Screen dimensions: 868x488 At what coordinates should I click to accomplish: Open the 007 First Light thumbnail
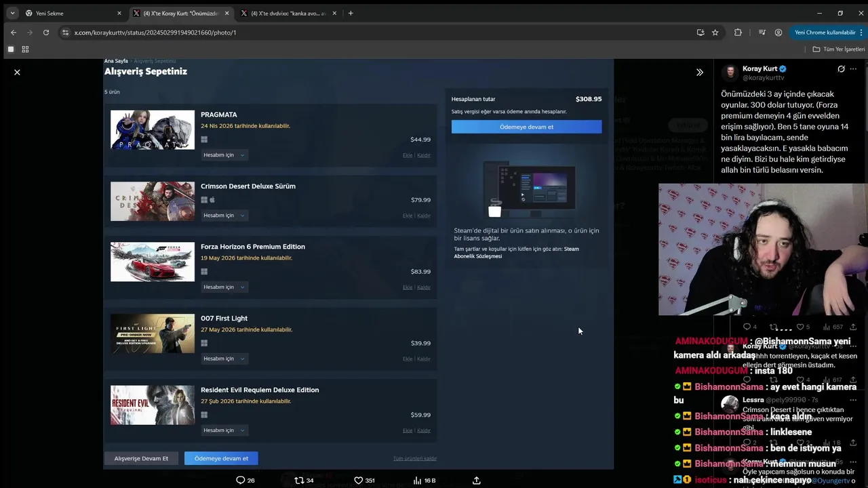pyautogui.click(x=153, y=333)
